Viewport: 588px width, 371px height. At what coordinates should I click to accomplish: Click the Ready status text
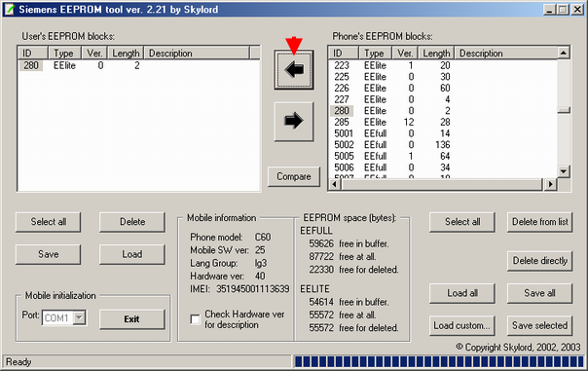click(x=18, y=362)
